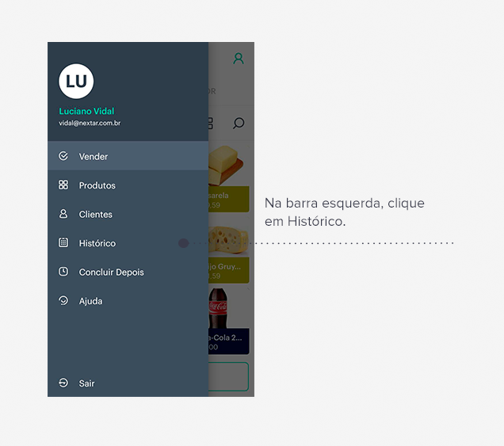504x446 pixels.
Task: Tap the green user profile icon
Action: 239,59
